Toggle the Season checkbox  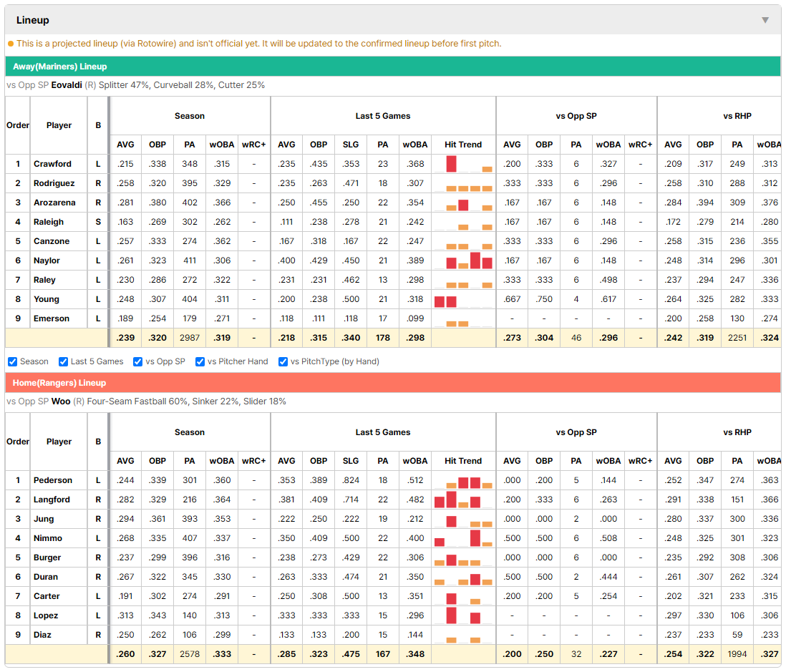13,362
